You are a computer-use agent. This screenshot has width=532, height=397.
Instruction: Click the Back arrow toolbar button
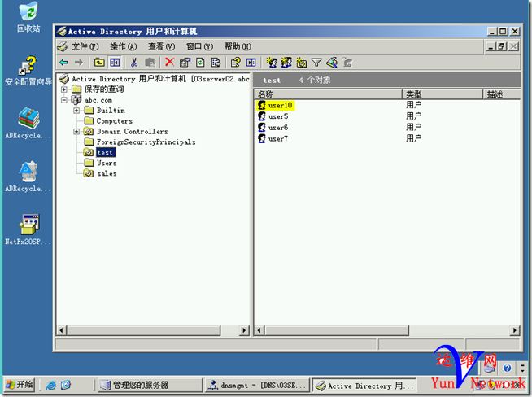[x=63, y=63]
